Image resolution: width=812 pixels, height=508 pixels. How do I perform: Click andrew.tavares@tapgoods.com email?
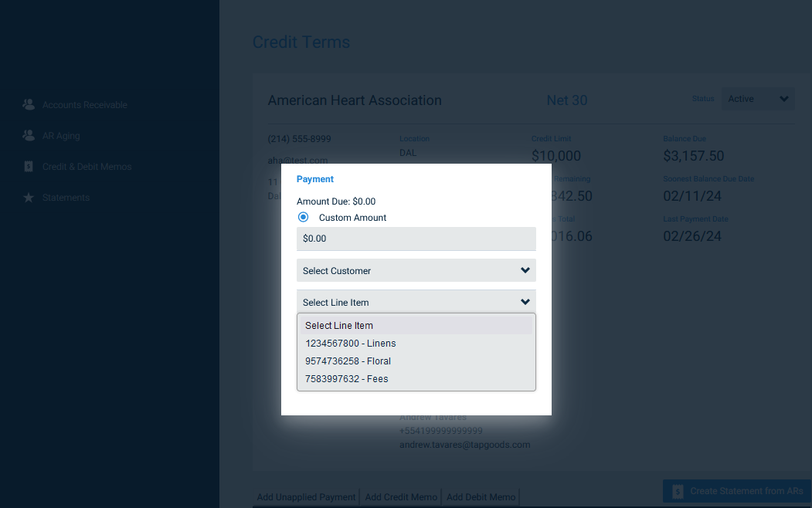click(x=464, y=445)
